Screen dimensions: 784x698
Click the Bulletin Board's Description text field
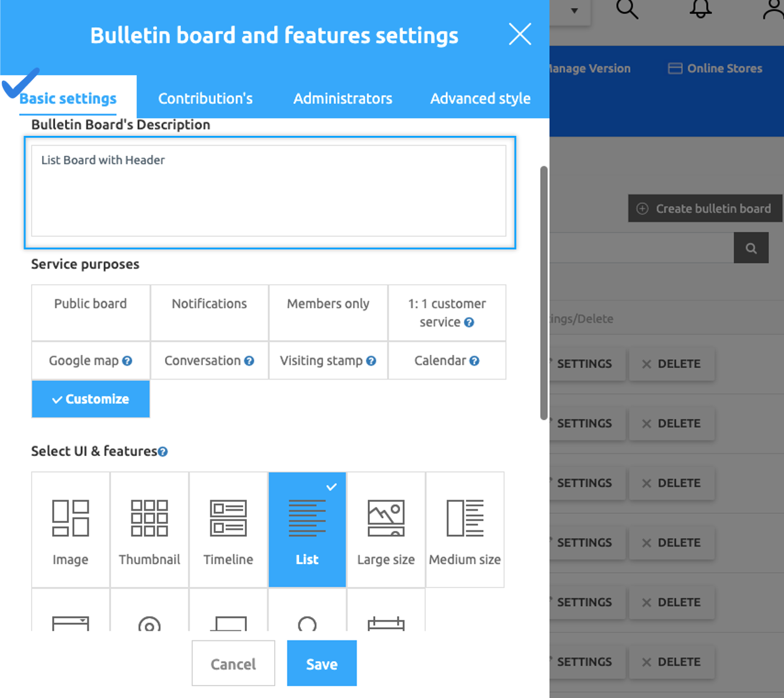pyautogui.click(x=269, y=191)
